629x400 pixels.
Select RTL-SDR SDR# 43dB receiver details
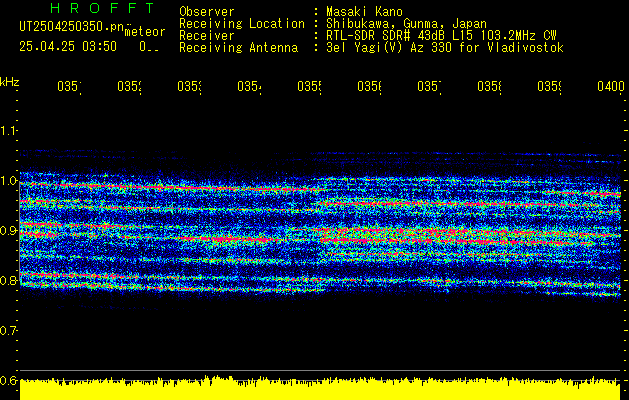(441, 36)
